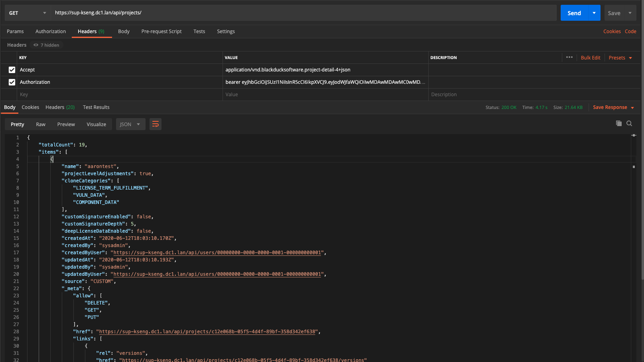
Task: Open the headers three-dots options
Action: click(x=569, y=57)
